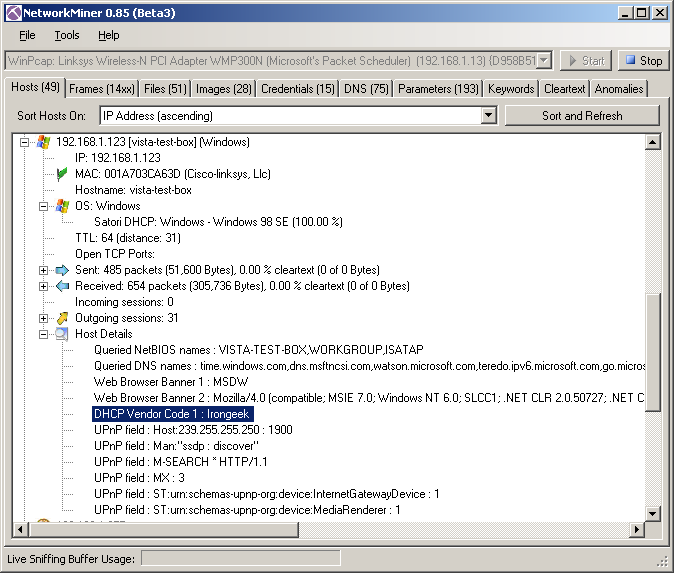Screen dimensions: 674x573
Task: Select UPnP field M-SEARCH * HTTP/1.1 row
Action: (181, 462)
